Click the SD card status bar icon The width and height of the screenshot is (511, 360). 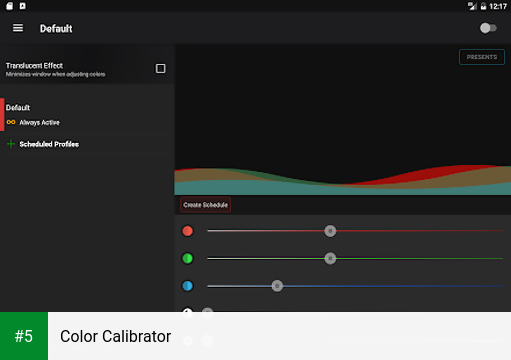10,6
